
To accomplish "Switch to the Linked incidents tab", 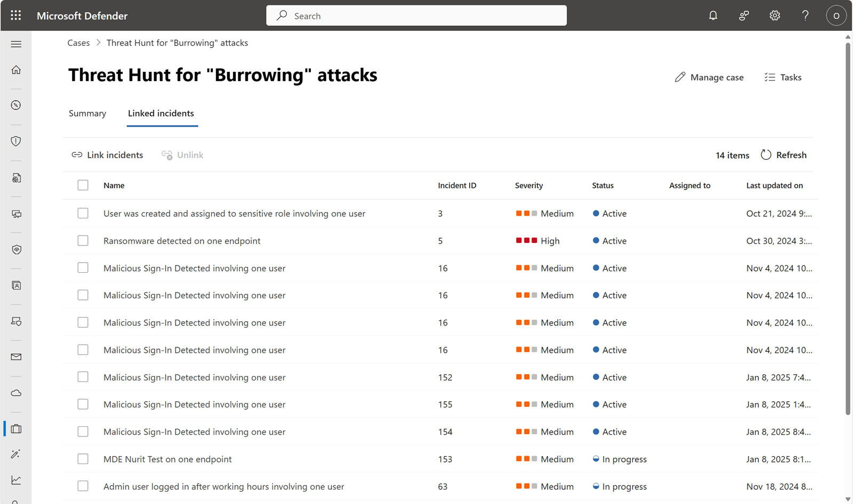I will pyautogui.click(x=160, y=113).
